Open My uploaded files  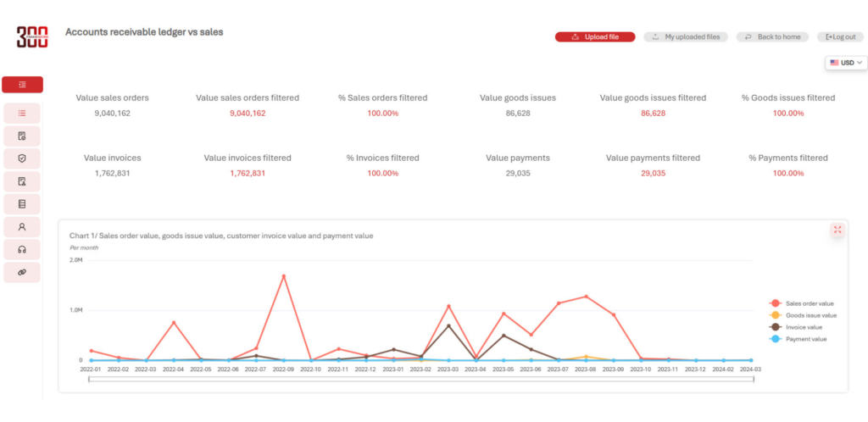[x=687, y=37]
